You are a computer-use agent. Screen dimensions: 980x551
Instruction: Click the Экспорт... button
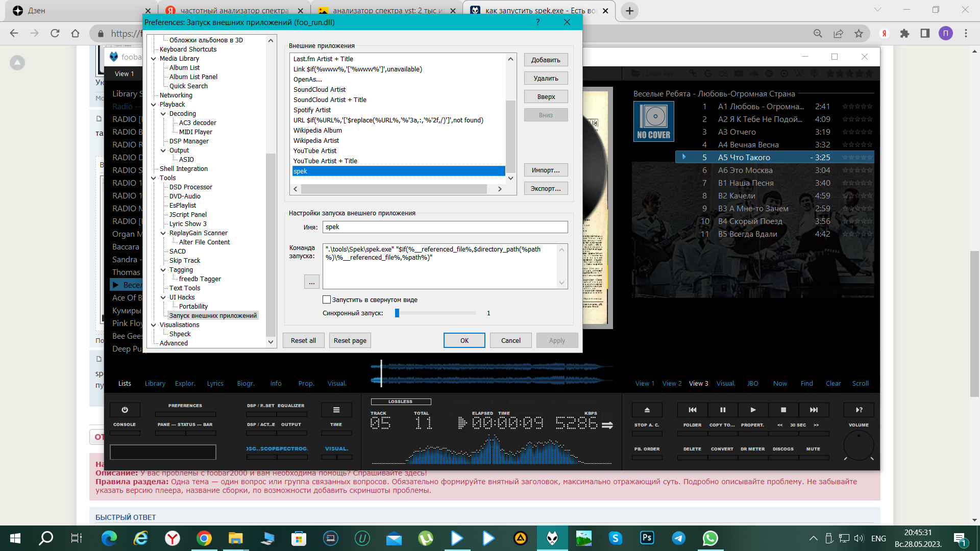point(546,189)
